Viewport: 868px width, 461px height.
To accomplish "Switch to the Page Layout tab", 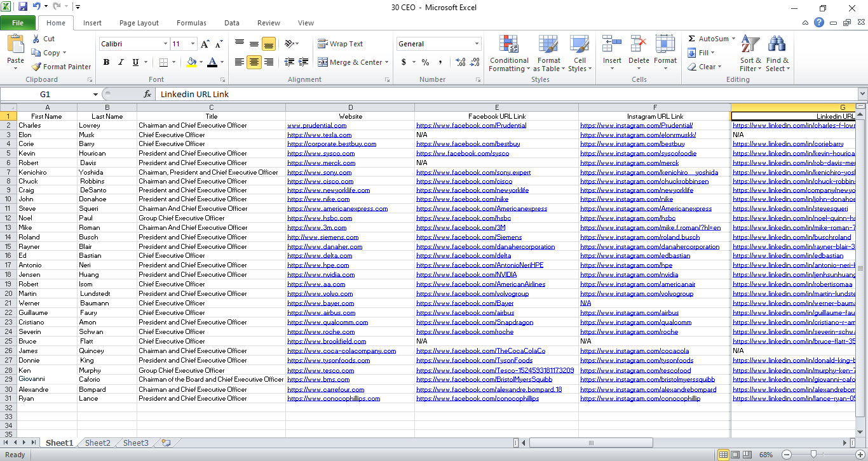I will click(x=139, y=23).
